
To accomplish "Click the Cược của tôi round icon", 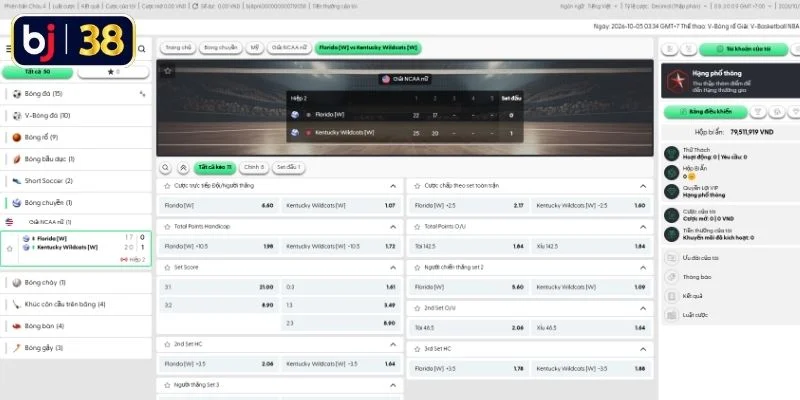I will click(671, 215).
